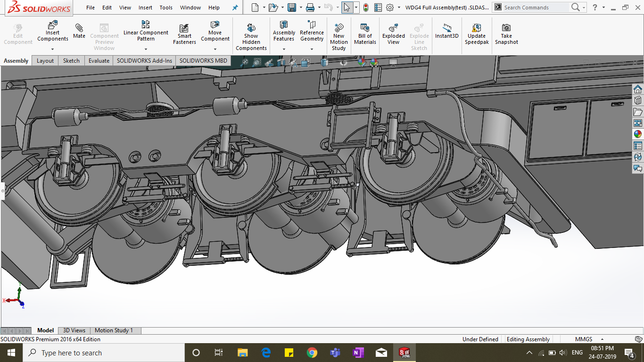Click the Mate tool icon

point(79,28)
